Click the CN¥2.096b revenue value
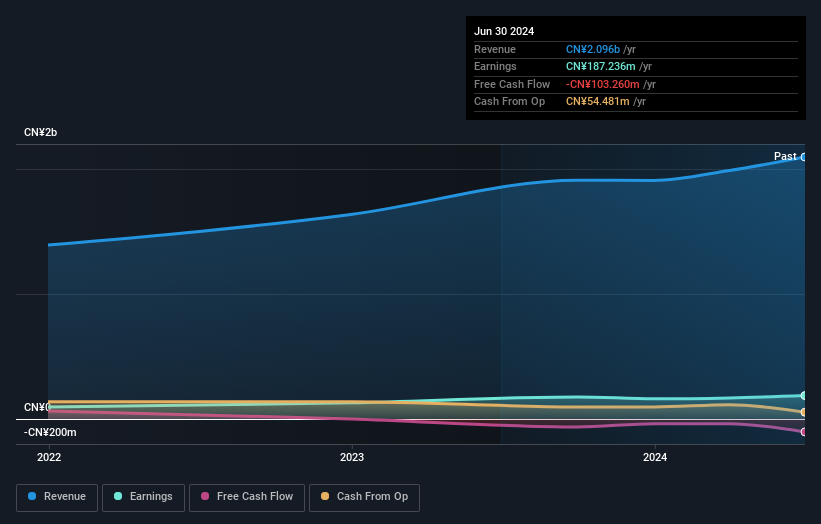 click(593, 49)
